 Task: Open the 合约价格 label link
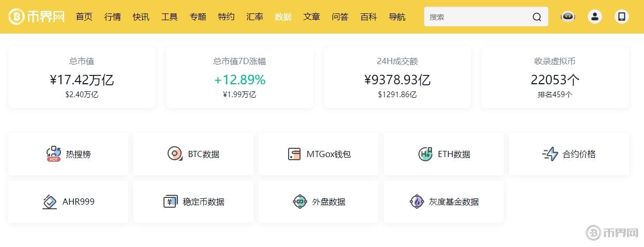tap(579, 154)
